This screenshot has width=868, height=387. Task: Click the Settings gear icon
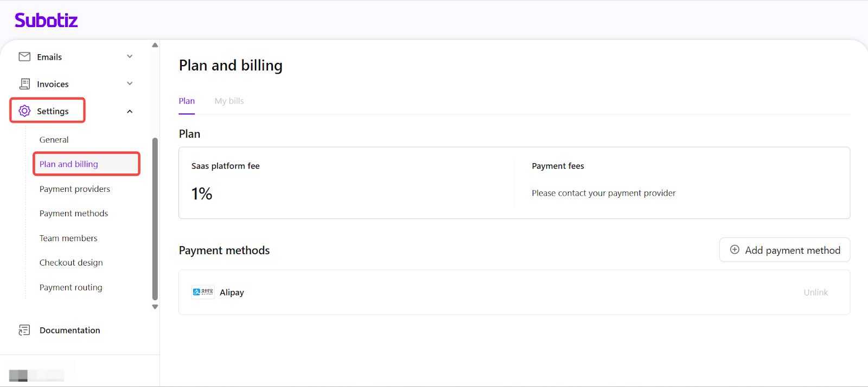click(x=24, y=111)
